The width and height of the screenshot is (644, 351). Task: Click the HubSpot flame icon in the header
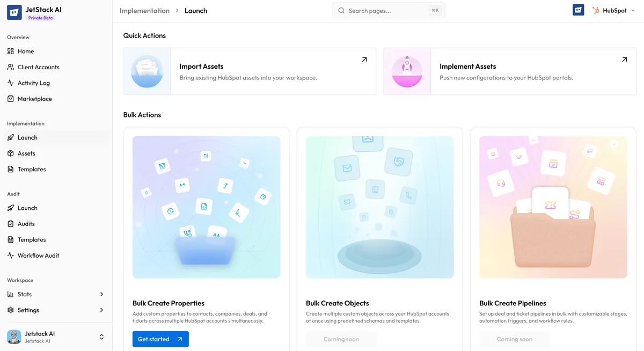596,10
